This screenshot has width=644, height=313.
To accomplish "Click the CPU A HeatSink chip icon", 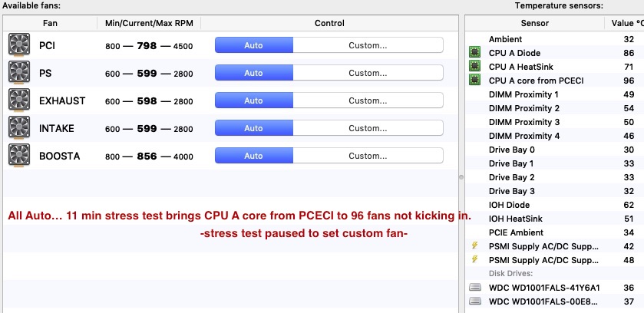I will [x=475, y=66].
